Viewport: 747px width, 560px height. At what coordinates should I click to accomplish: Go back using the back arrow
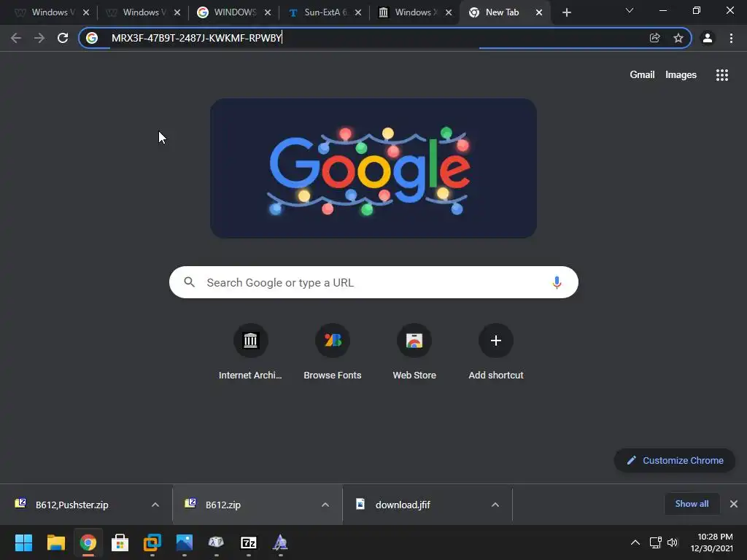point(16,38)
